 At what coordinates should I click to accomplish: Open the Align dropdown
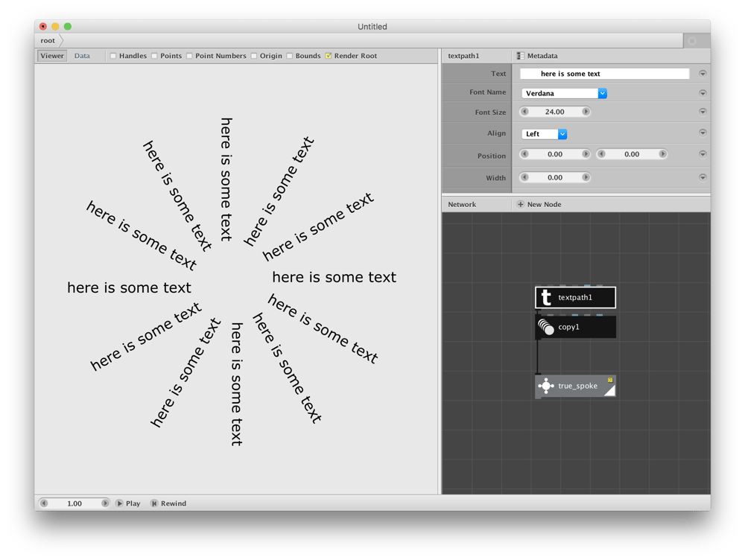point(544,134)
